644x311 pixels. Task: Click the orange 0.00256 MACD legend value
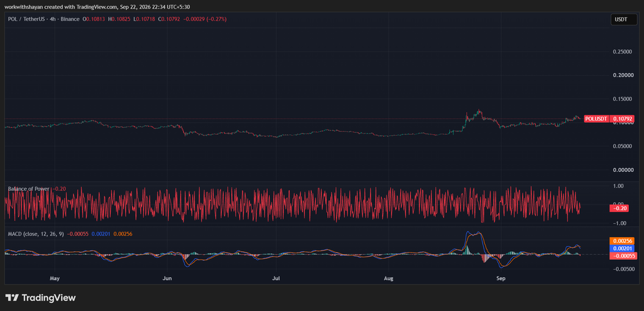tap(123, 234)
